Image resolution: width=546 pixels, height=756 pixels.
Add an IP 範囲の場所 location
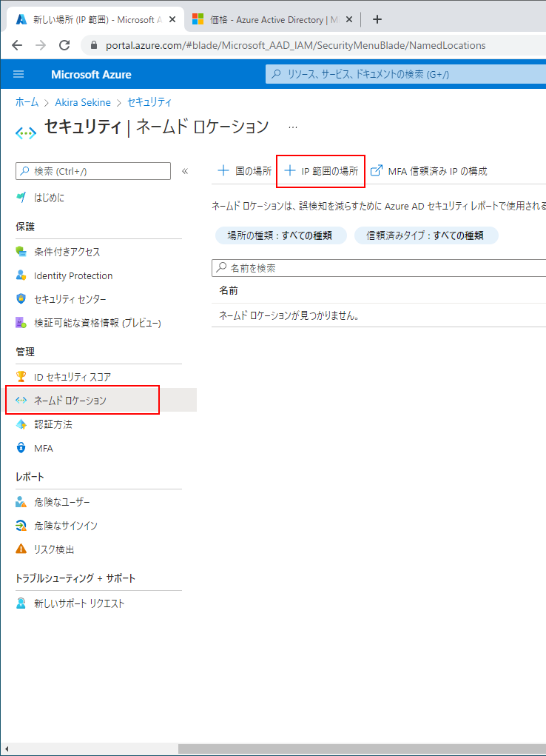(x=321, y=171)
